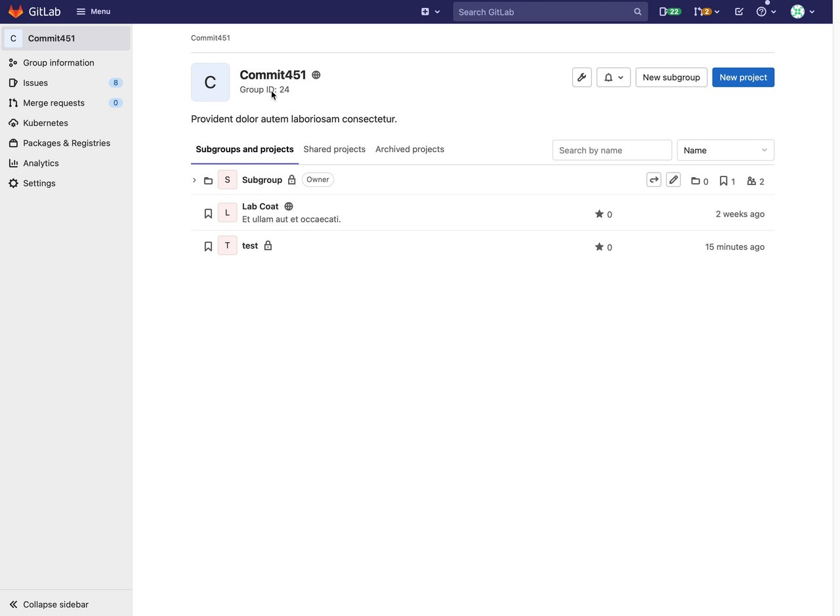
Task: Switch to the Subgroups and projects tab
Action: coord(245,150)
